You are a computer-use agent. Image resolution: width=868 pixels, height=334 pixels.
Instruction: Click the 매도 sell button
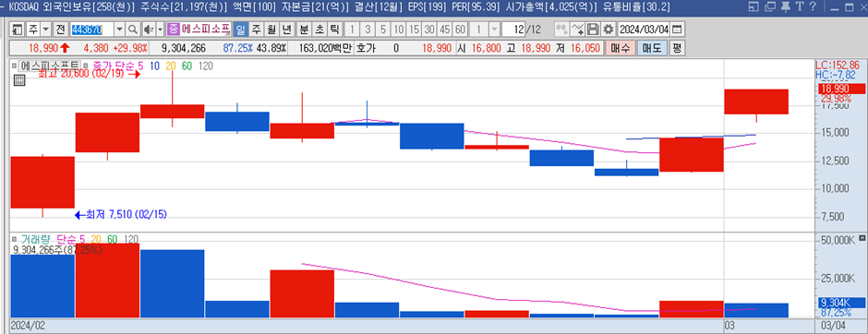click(652, 48)
